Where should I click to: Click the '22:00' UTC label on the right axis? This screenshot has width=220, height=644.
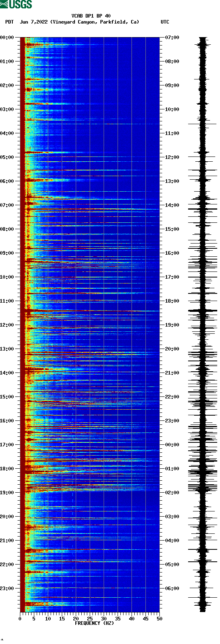pos(172,397)
